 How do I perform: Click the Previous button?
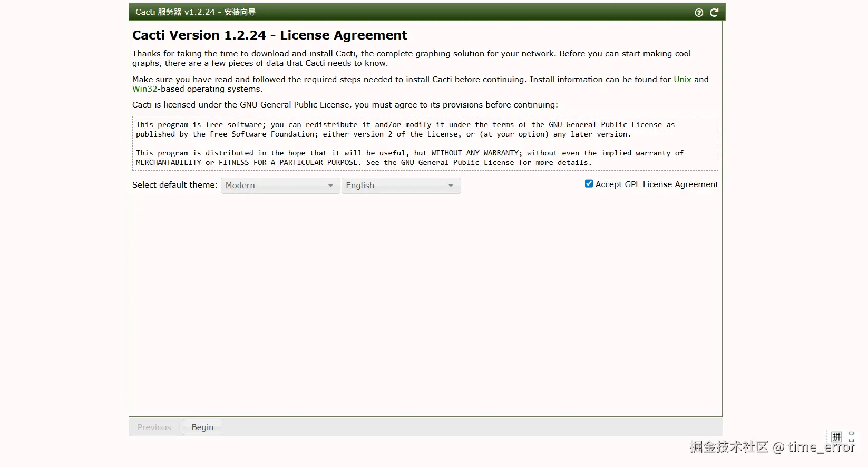pos(154,427)
